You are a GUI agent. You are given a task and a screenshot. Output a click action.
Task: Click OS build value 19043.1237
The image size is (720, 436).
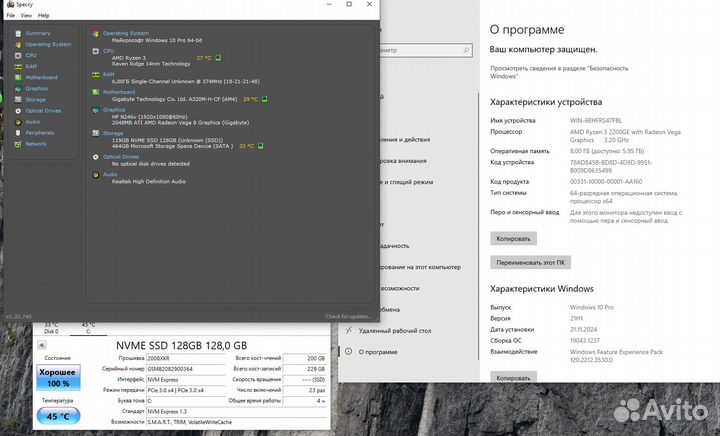coord(585,341)
